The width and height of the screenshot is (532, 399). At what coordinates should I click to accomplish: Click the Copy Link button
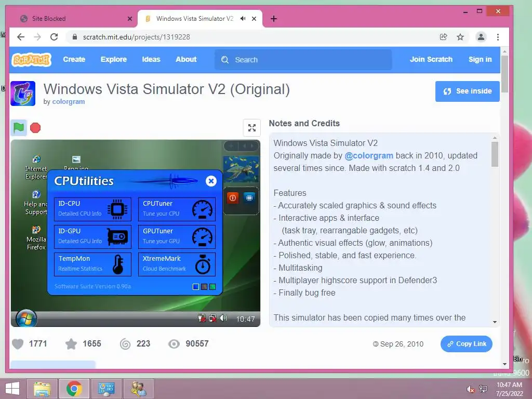click(x=466, y=344)
